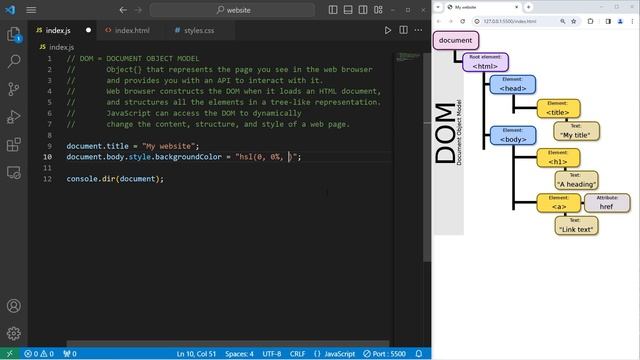Switch to the index.html tab
The width and height of the screenshot is (640, 360).
point(132,30)
